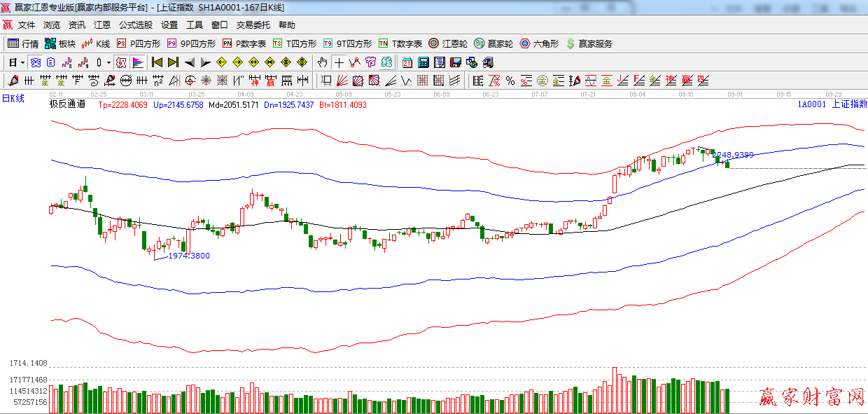Open the 行情 market quotes view
This screenshot has width=868, height=414.
point(23,43)
